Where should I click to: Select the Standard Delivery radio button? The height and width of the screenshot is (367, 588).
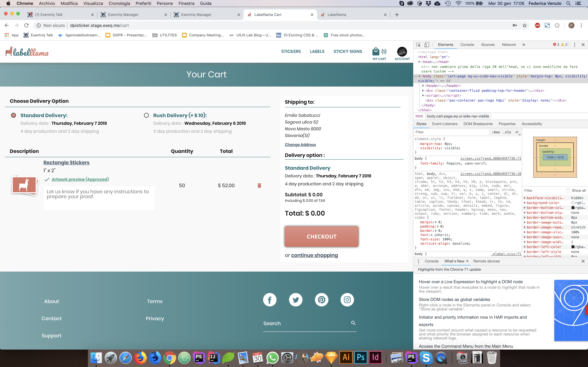pos(13,115)
